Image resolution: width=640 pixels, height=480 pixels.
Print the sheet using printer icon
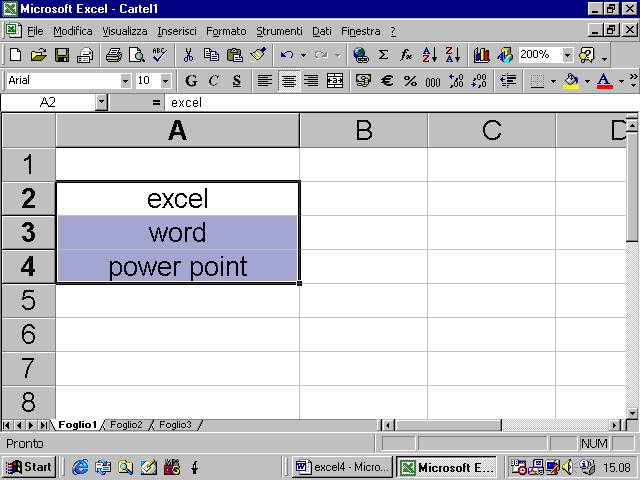click(x=113, y=55)
